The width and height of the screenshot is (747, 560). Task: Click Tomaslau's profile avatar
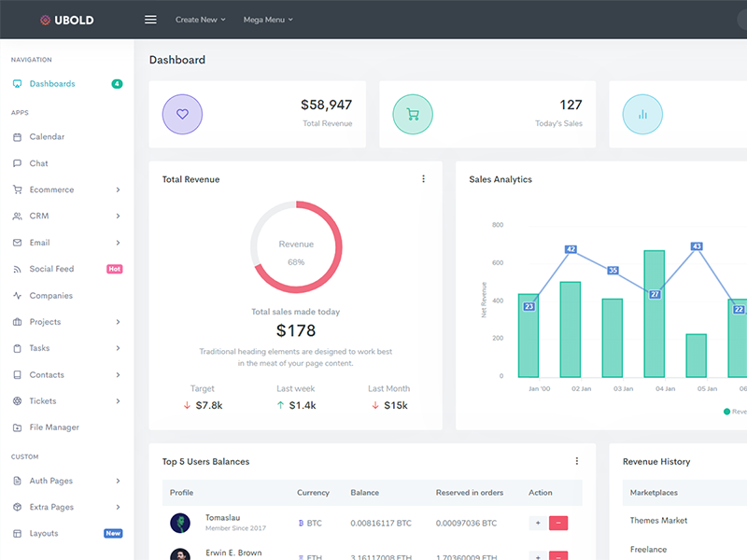pyautogui.click(x=180, y=523)
